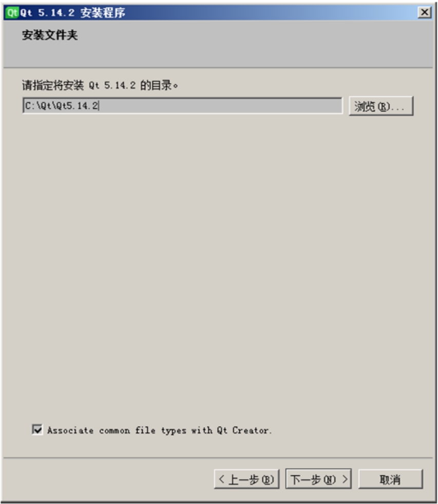Proceed with the 下一步(N) button
Image resolution: width=438 pixels, height=504 pixels.
[x=318, y=479]
